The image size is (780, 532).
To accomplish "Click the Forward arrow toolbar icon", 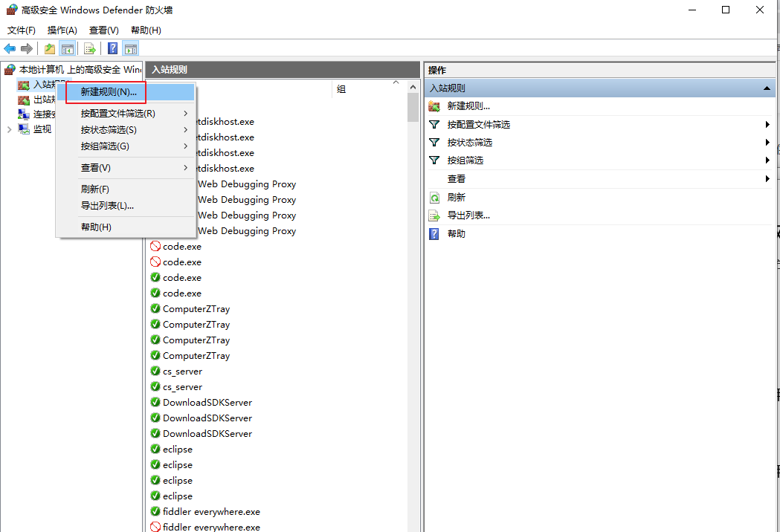I will point(27,48).
